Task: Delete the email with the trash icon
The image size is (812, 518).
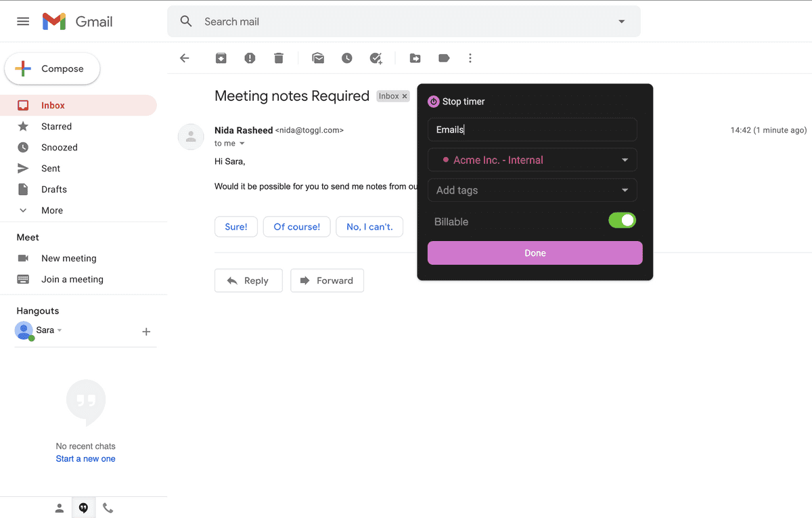Action: 278,58
